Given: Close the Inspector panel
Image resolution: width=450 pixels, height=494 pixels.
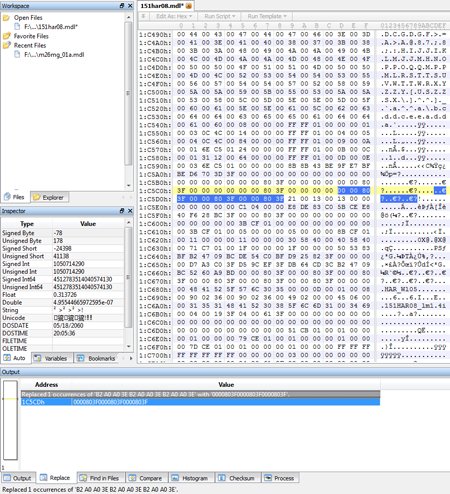Looking at the screenshot, I should 130,211.
